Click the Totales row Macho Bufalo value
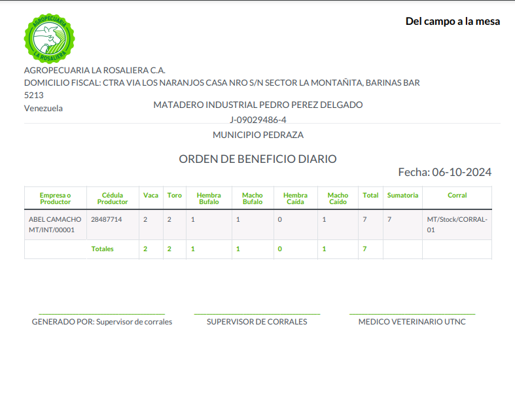Image resolution: width=515 pixels, height=420 pixels. [238, 249]
